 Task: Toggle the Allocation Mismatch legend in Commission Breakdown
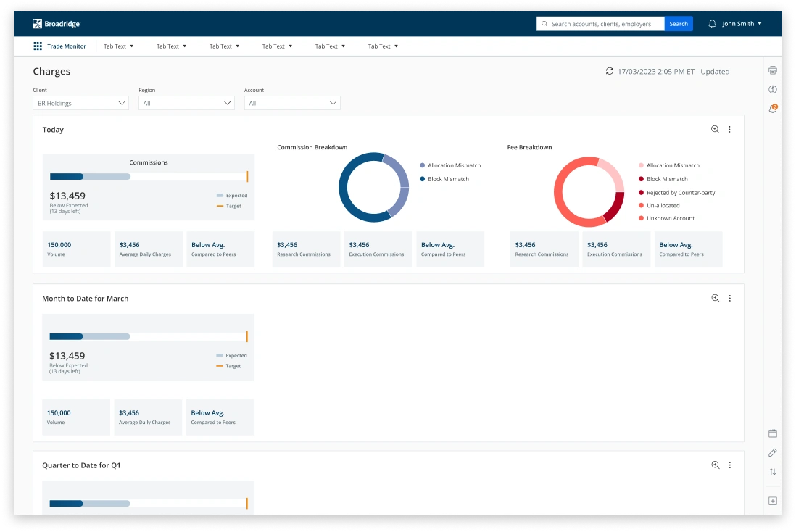450,165
